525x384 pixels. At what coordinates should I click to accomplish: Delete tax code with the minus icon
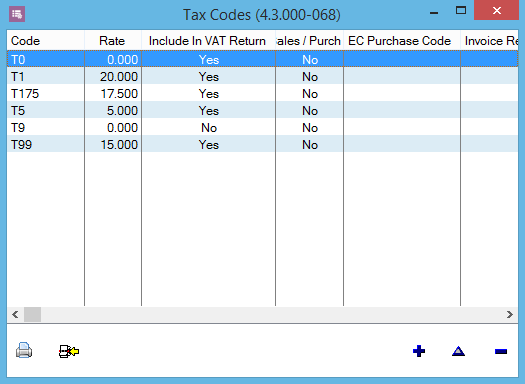[x=501, y=351]
